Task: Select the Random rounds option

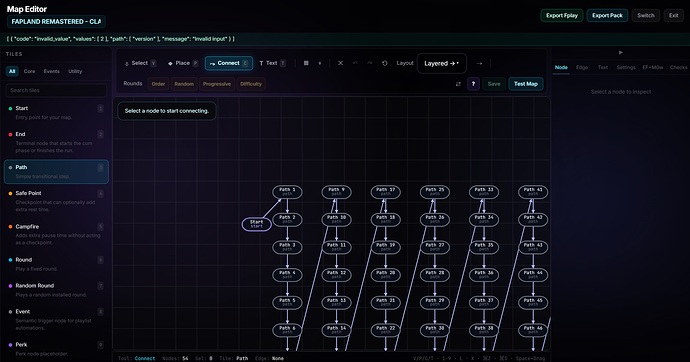Action: 184,84
